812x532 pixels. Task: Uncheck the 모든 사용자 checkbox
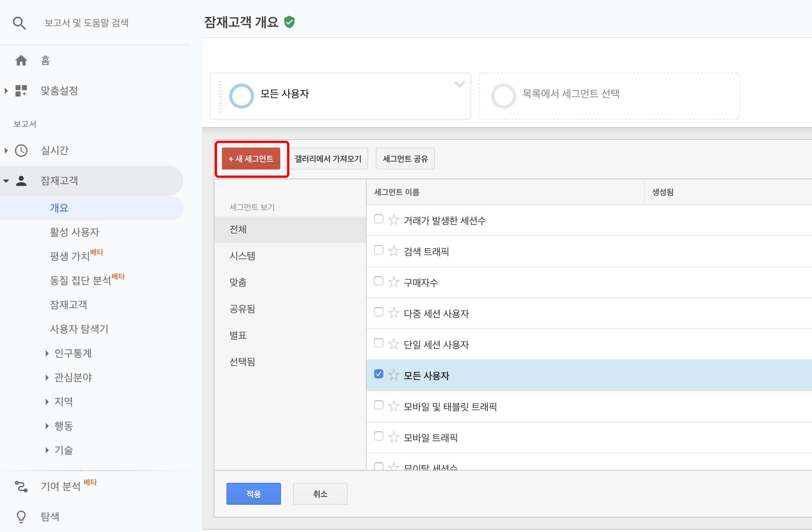tap(378, 374)
